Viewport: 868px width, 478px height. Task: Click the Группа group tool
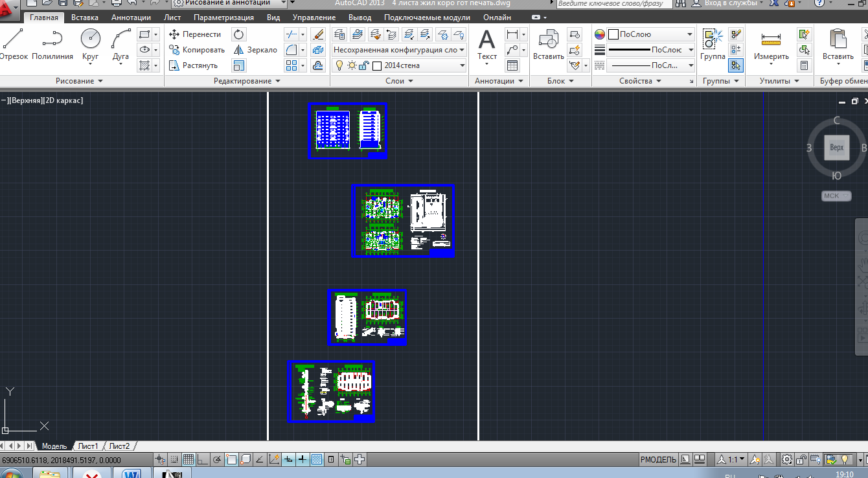tap(713, 45)
